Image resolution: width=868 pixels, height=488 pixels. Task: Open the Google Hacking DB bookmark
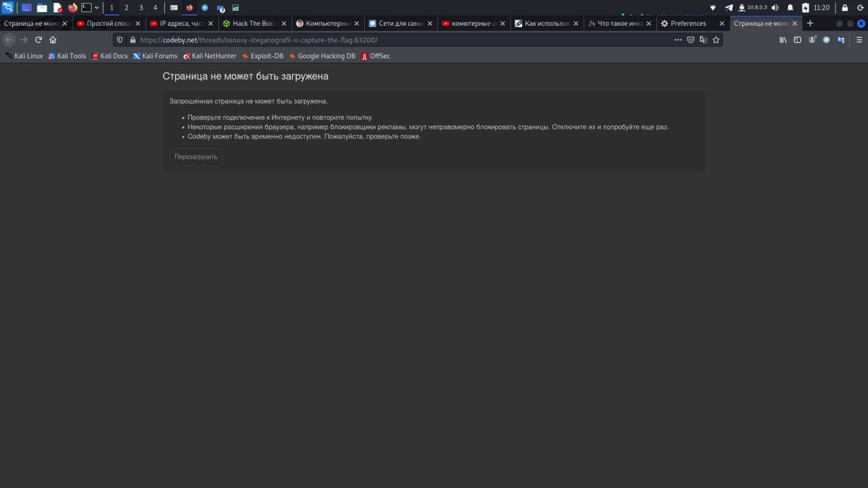pos(322,56)
